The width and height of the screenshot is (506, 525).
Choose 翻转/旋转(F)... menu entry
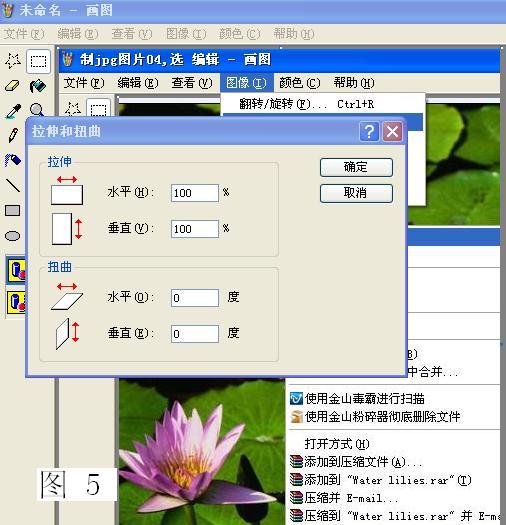323,104
